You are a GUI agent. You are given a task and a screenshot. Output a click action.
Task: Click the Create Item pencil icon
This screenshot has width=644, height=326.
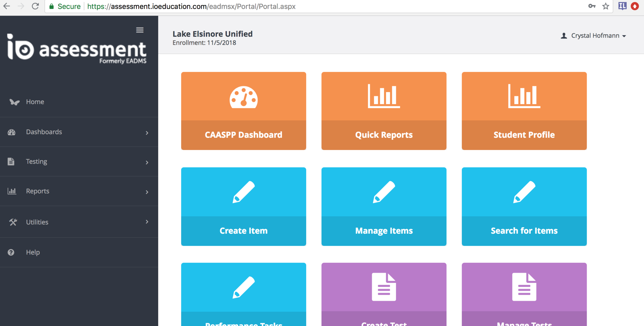[243, 192]
